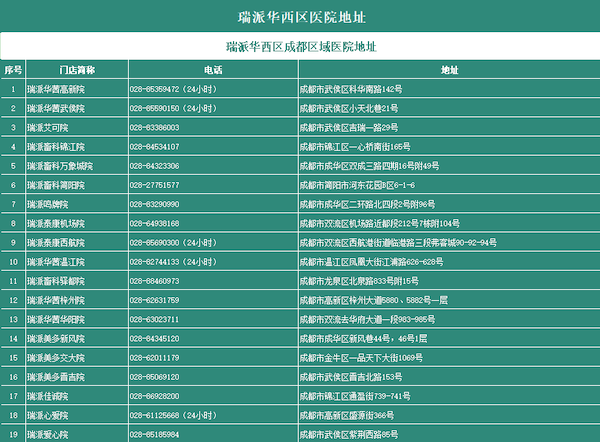Click the address 成都市武侯区科华南路142号

[x=351, y=89]
